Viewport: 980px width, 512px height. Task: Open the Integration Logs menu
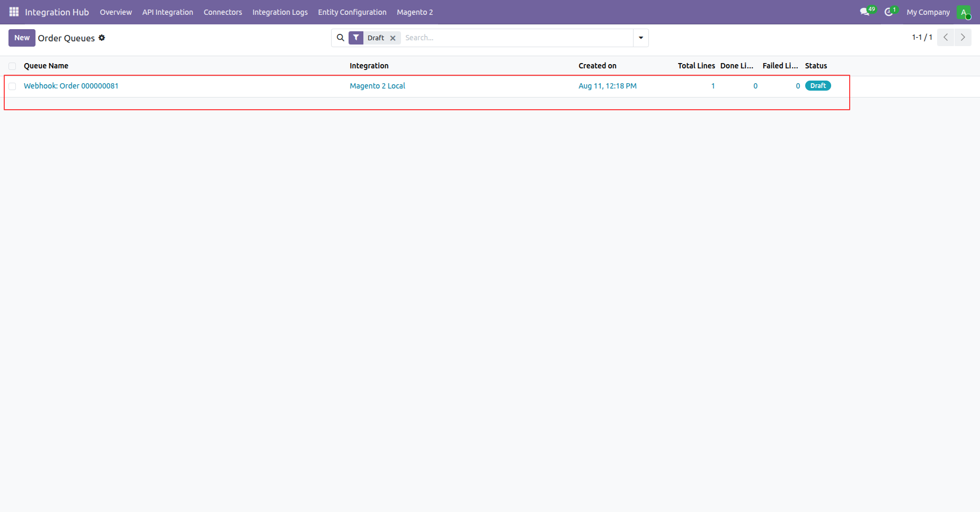280,12
